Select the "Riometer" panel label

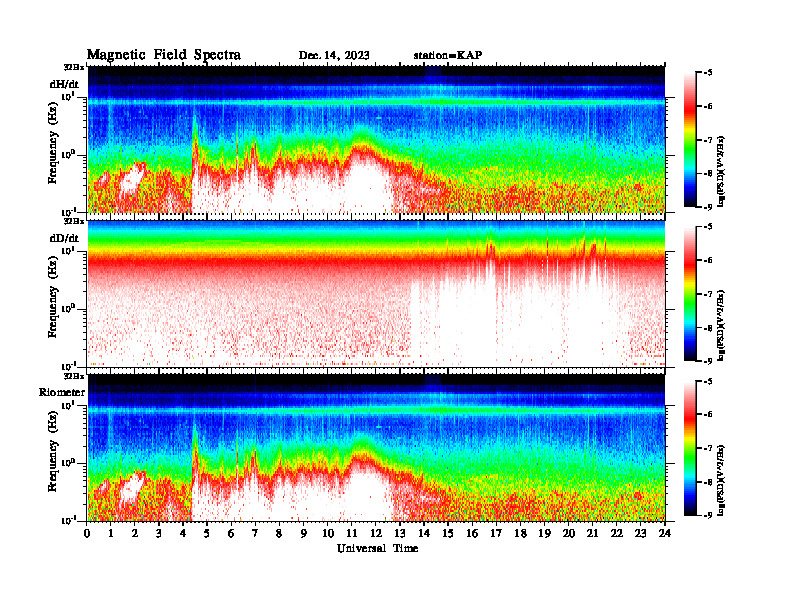click(62, 392)
